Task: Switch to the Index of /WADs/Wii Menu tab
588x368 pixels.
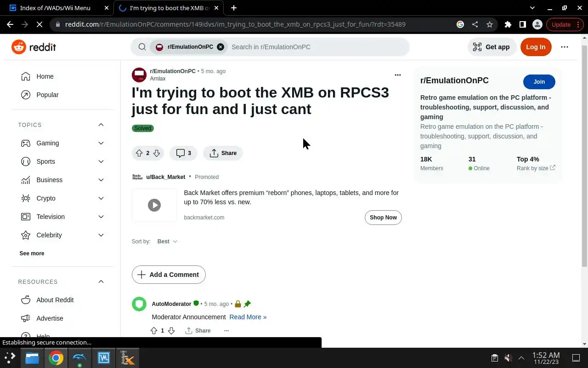Action: tap(55, 8)
